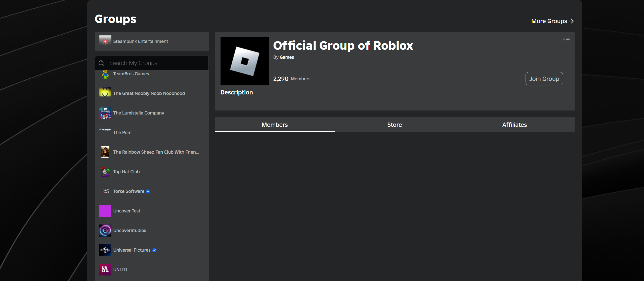This screenshot has width=644, height=281.
Task: Click the verified badge next to Universal Pictures
Action: pyautogui.click(x=154, y=250)
